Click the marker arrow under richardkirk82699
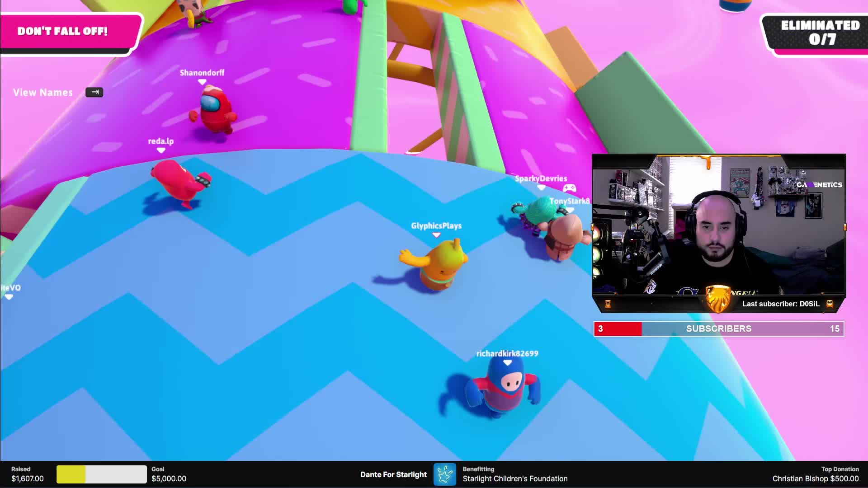 [x=507, y=363]
